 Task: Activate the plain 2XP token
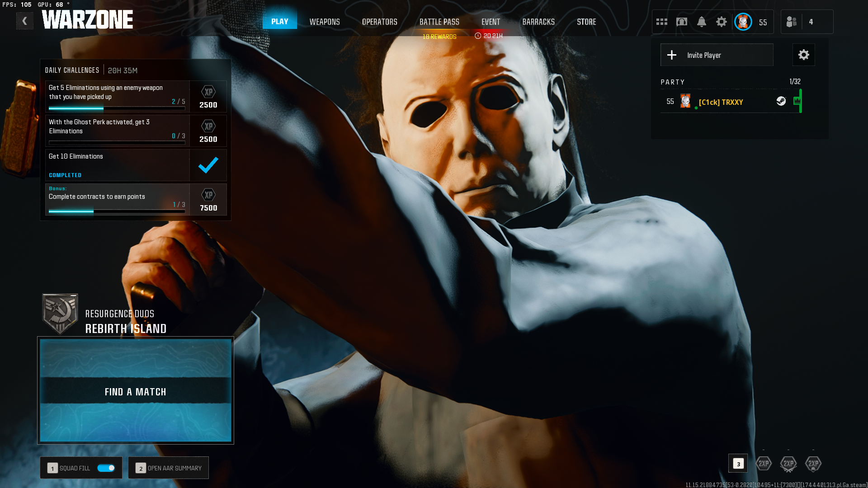click(764, 464)
